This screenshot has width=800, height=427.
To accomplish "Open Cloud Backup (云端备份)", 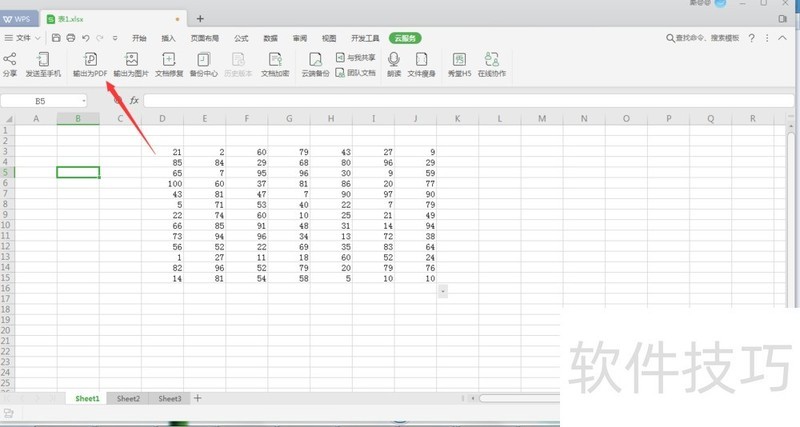I will click(x=315, y=64).
